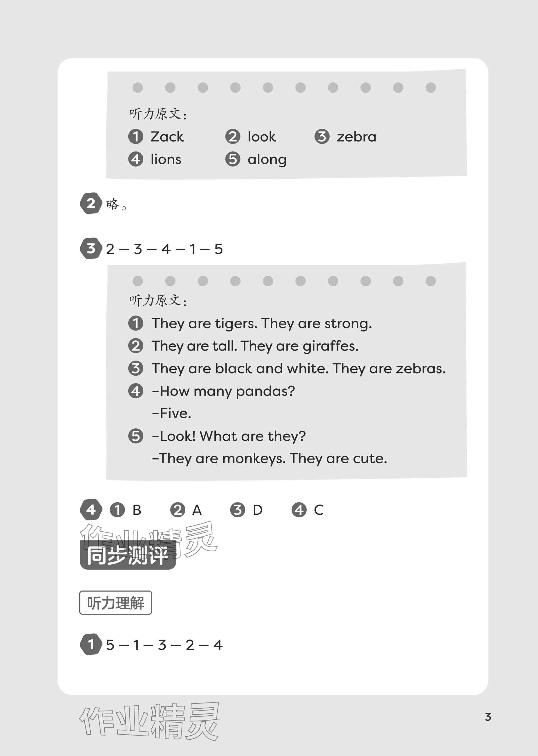The image size is (538, 756).
Task: Click the circled 1 next to Zack
Action: point(136,136)
